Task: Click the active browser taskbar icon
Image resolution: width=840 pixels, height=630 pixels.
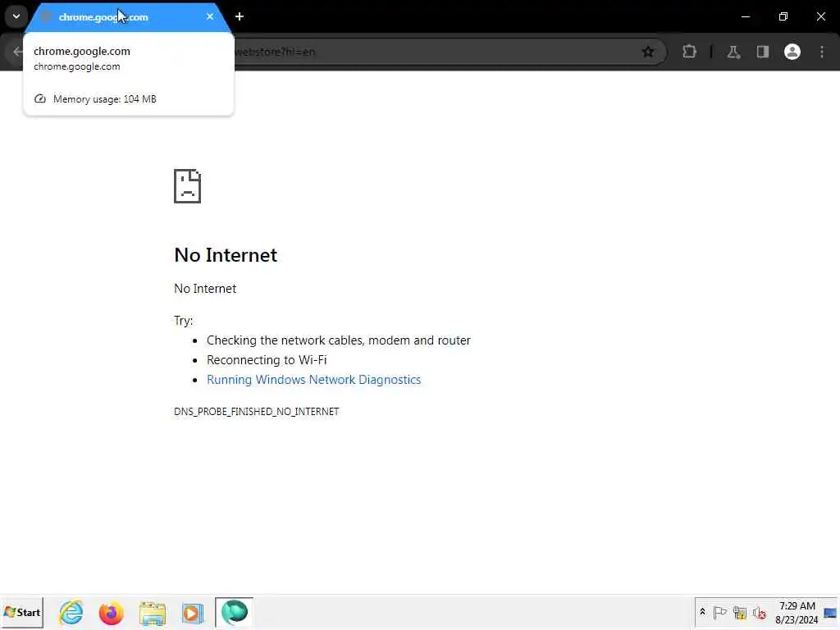Action: pos(234,612)
